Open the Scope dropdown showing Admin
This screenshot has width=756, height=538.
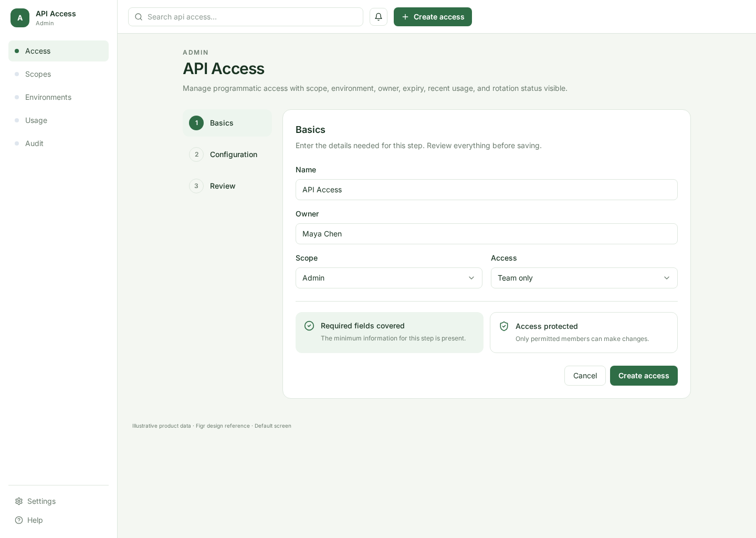389,278
